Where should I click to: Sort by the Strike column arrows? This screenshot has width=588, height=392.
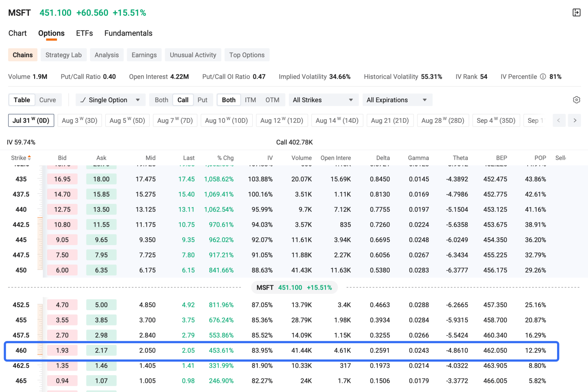(29, 158)
